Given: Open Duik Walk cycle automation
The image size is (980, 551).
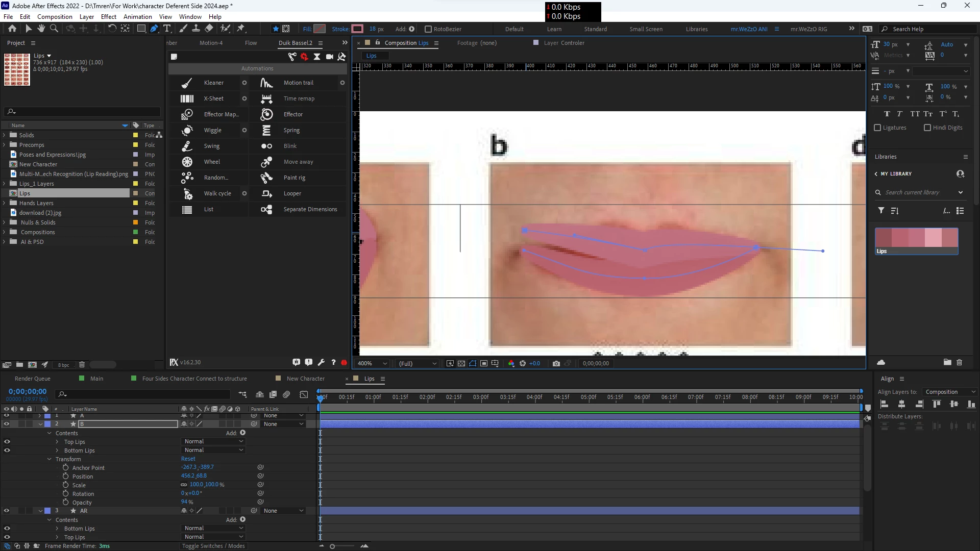Looking at the screenshot, I should click(217, 193).
